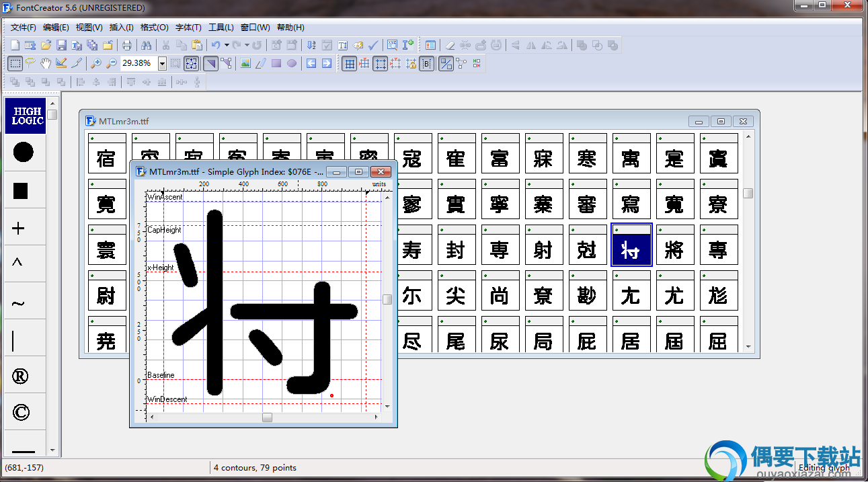Toggle snap to guidelines button

coord(395,63)
